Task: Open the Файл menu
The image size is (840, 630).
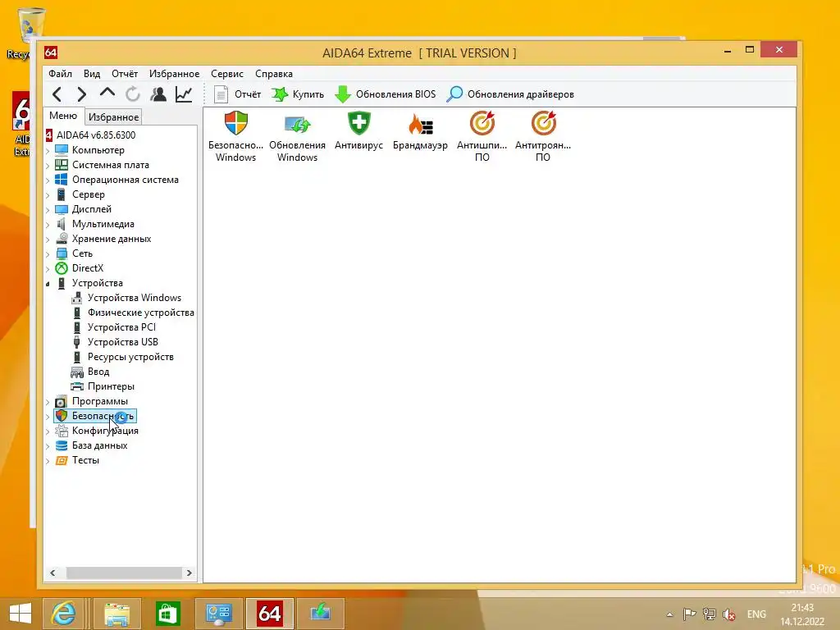Action: 60,74
